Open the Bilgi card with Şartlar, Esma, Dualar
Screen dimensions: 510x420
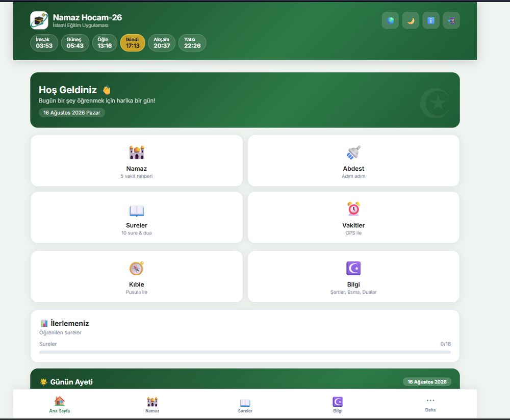click(353, 276)
